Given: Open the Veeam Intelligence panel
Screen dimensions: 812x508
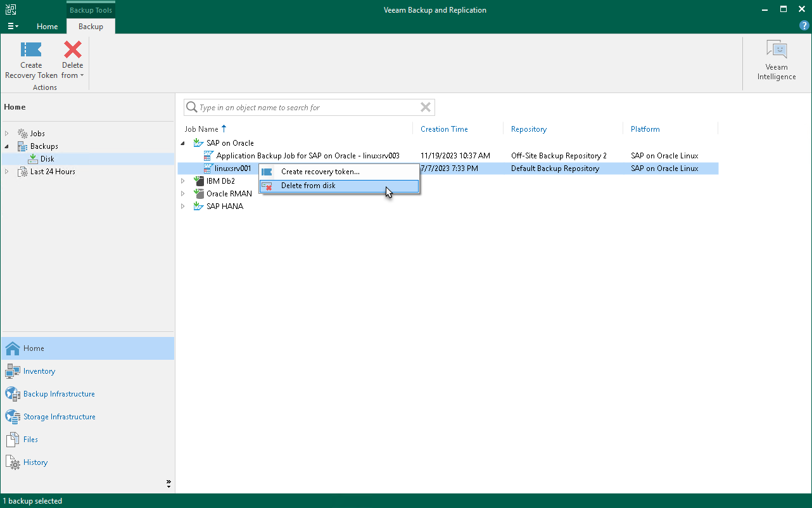Looking at the screenshot, I should 776,61.
